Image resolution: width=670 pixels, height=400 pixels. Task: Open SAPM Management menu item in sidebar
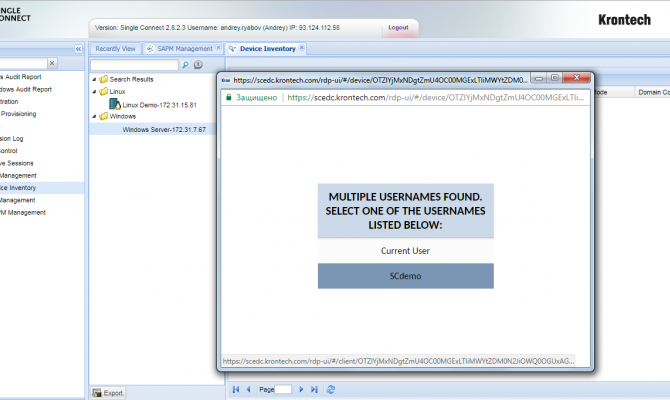[23, 212]
